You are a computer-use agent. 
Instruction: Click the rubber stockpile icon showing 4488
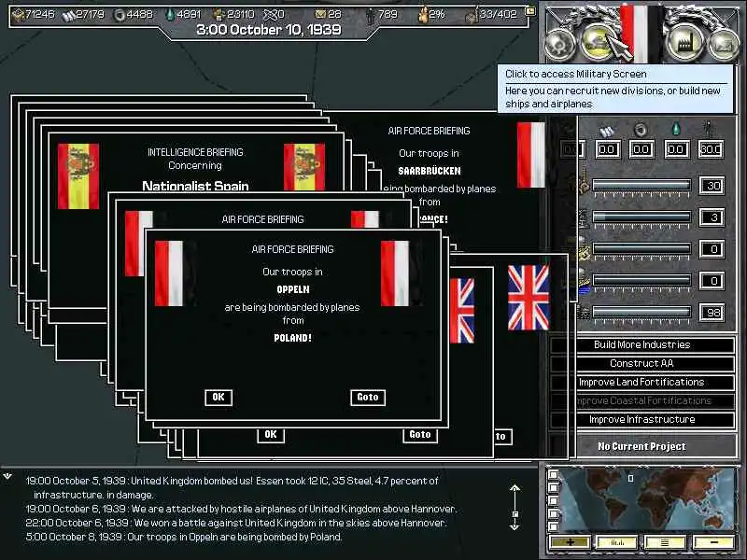(120, 15)
